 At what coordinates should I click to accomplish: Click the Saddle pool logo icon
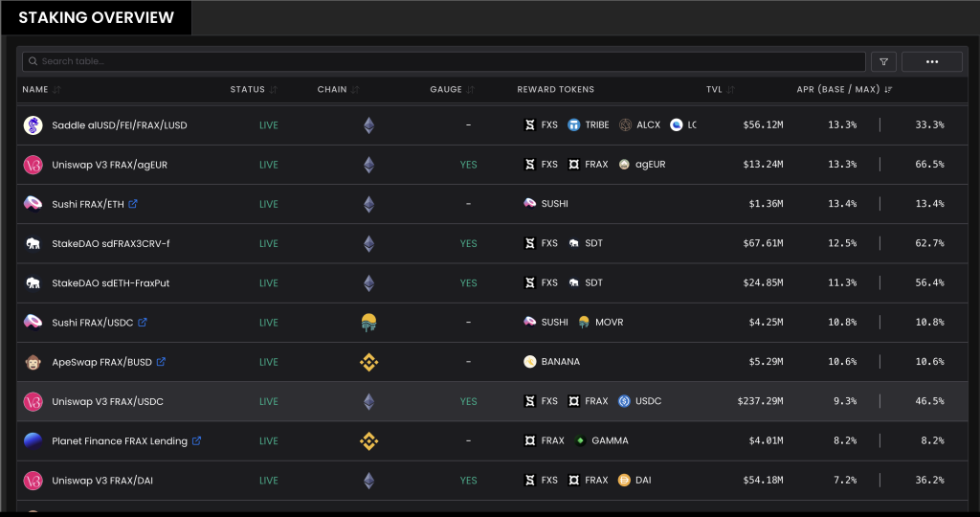[33, 125]
